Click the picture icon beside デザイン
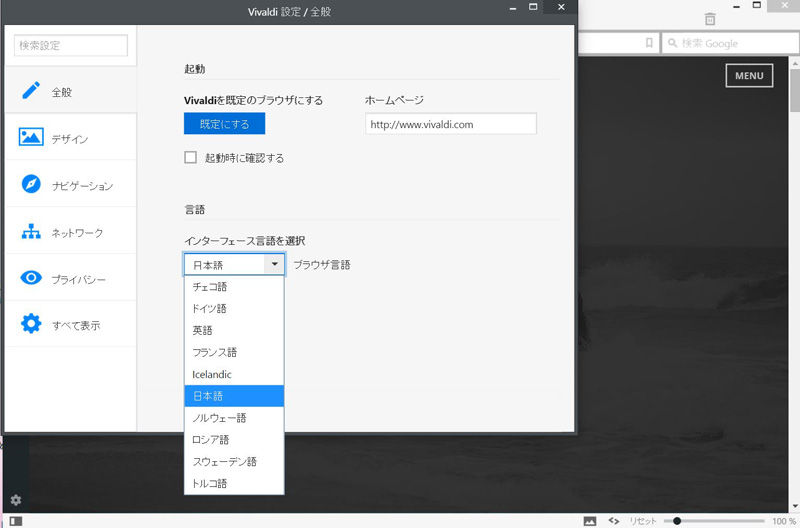Viewport: 800px width, 528px height. click(x=31, y=137)
